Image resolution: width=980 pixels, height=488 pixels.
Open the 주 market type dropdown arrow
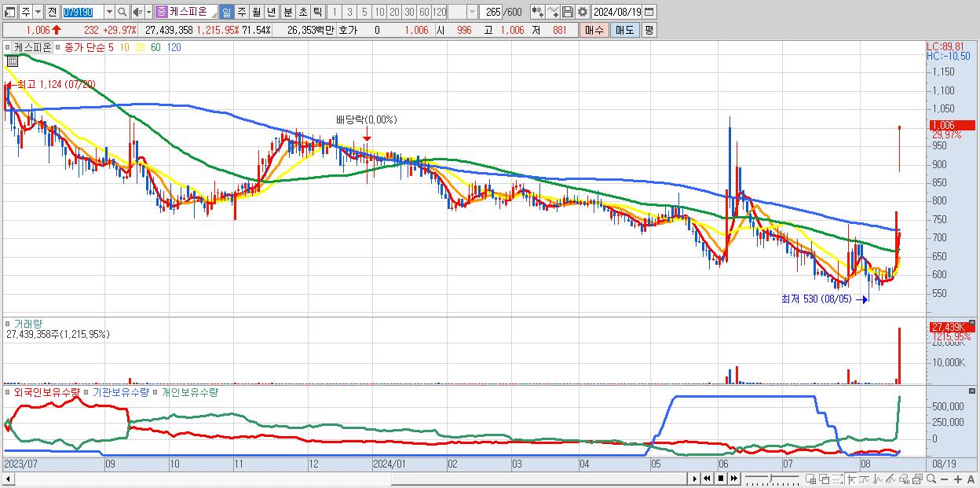pyautogui.click(x=38, y=12)
